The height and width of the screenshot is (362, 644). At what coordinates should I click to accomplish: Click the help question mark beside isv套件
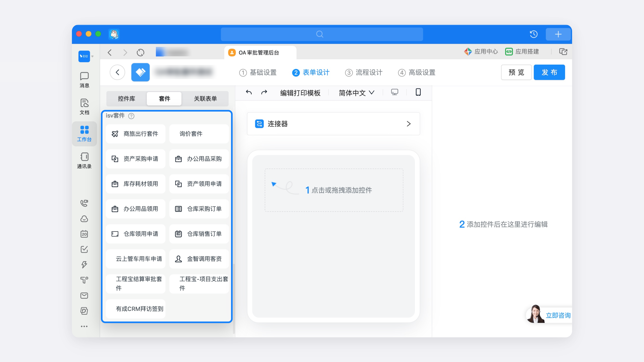click(131, 116)
